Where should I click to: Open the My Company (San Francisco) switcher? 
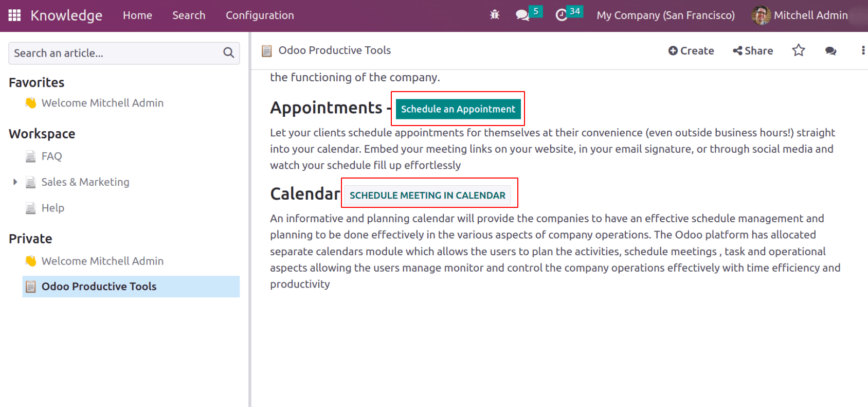665,15
